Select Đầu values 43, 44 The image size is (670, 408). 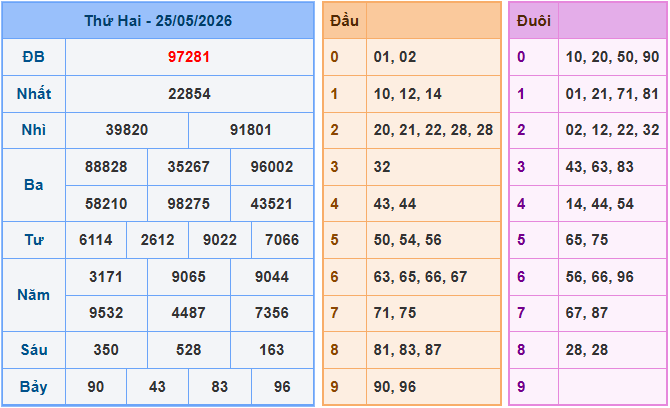click(395, 203)
